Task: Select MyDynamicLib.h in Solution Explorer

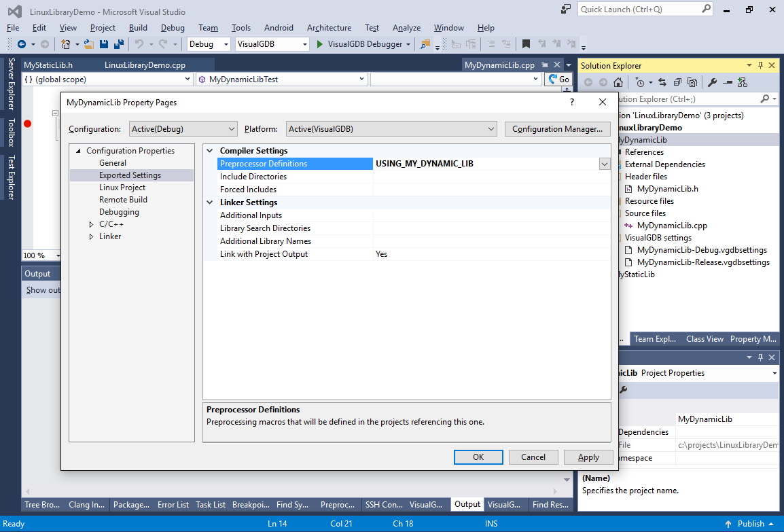Action: pyautogui.click(x=668, y=189)
